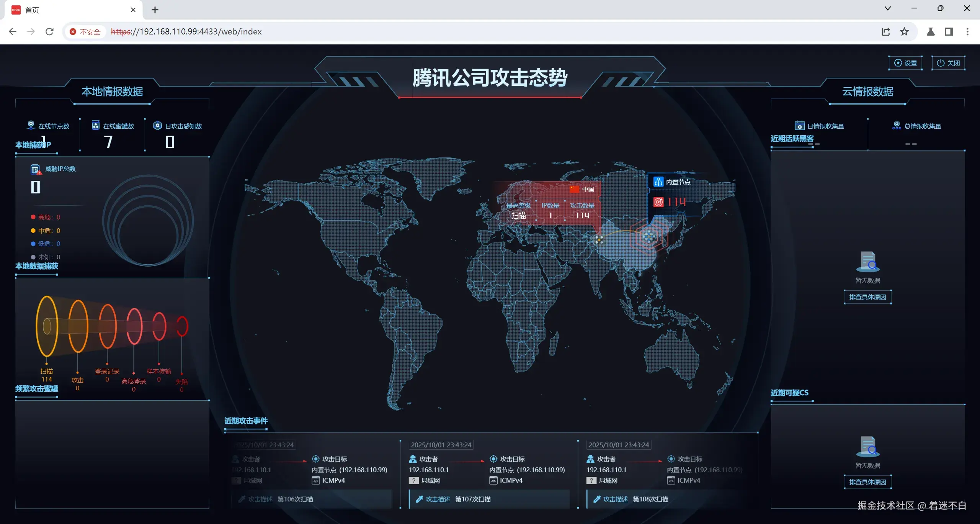
Task: Click 排查具体原因 under 近期活跃黑客
Action: pyautogui.click(x=867, y=297)
